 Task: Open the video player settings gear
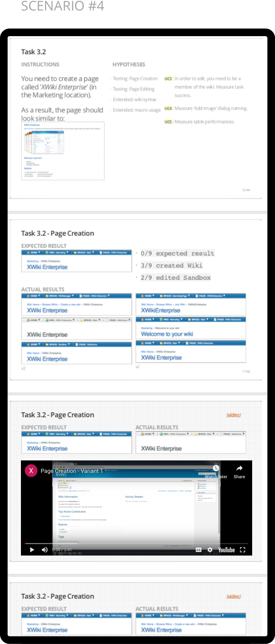(210, 550)
